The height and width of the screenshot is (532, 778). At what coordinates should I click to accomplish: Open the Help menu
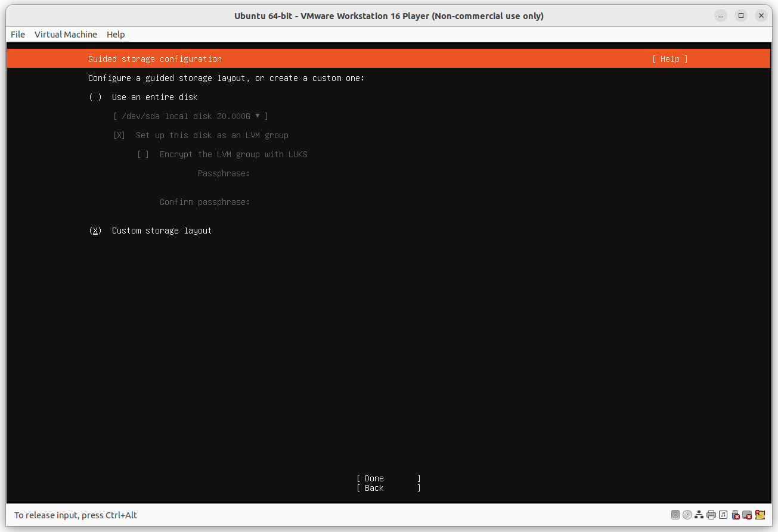point(116,35)
